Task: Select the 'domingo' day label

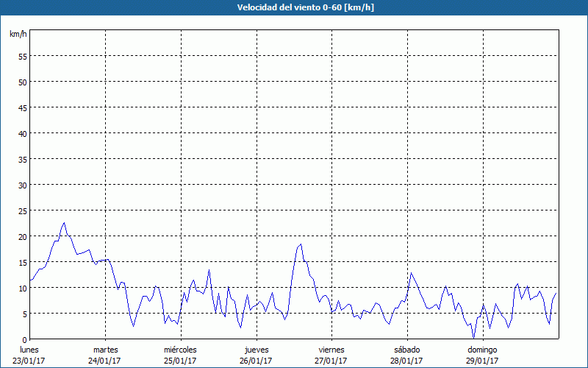Action: pos(482,350)
